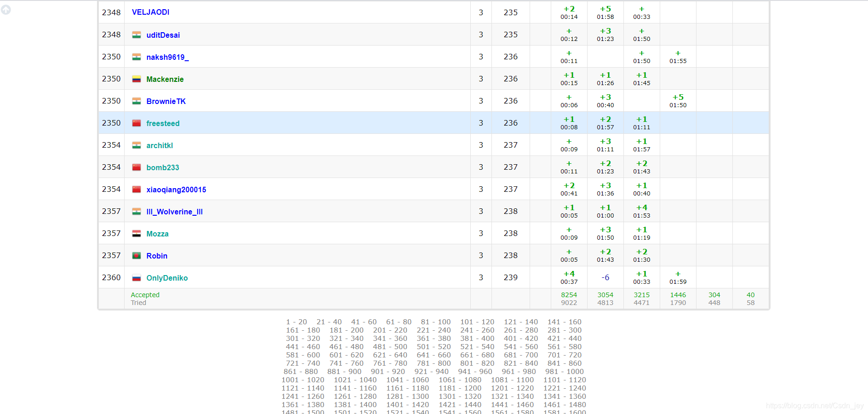The height and width of the screenshot is (414, 868).
Task: Click freesteed's +2 01:57 result cell
Action: 605,123
